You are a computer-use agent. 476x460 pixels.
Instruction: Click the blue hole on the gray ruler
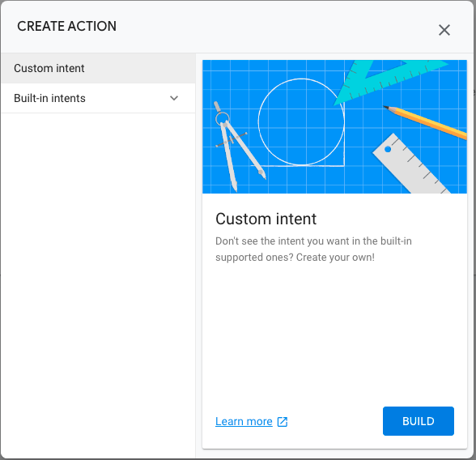tap(388, 149)
